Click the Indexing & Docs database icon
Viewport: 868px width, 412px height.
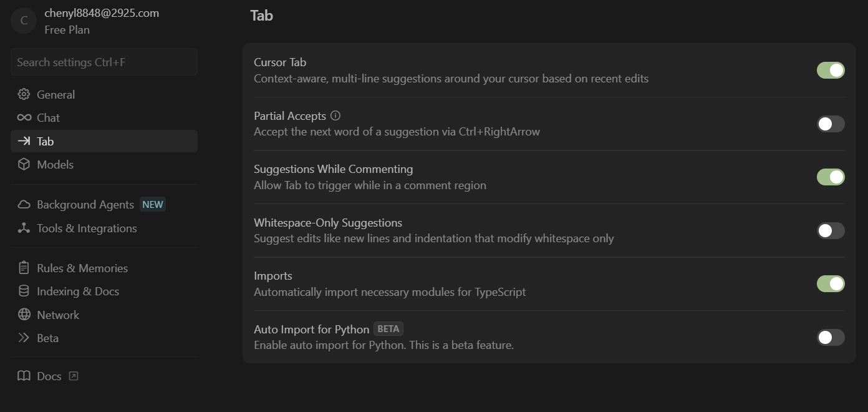[24, 291]
